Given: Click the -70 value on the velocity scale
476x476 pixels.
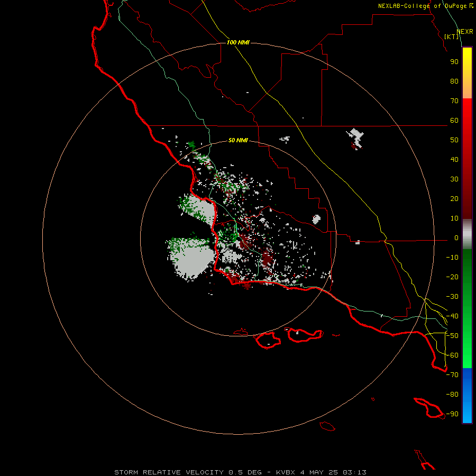Looking at the screenshot, I should pos(452,375).
